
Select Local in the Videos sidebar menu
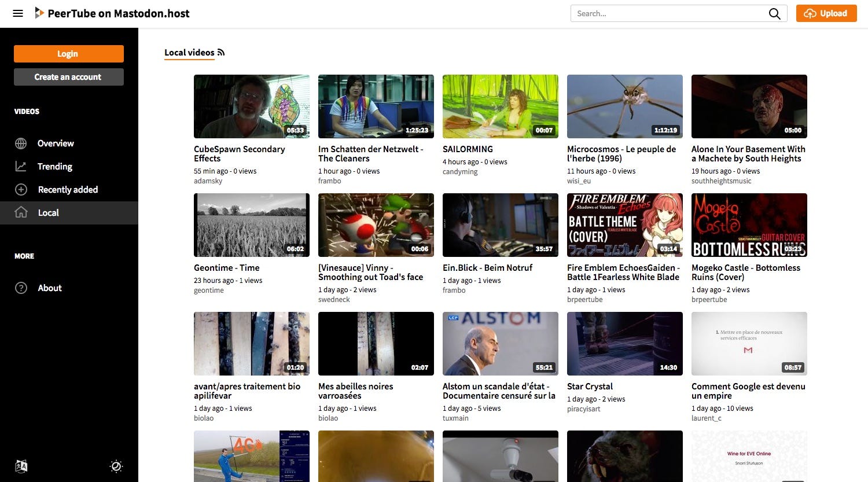coord(48,212)
